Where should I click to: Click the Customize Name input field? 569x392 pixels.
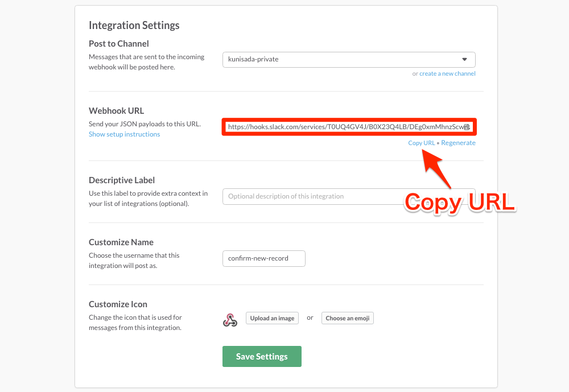pos(264,258)
